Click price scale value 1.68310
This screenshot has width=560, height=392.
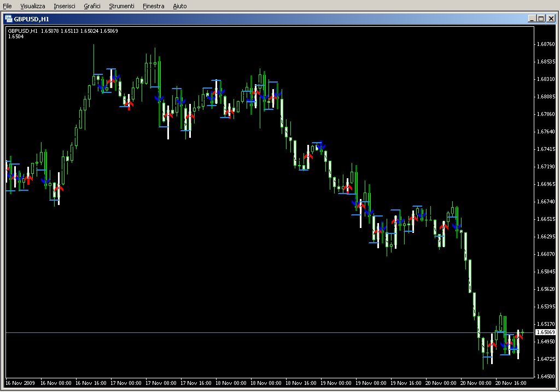pyautogui.click(x=546, y=79)
